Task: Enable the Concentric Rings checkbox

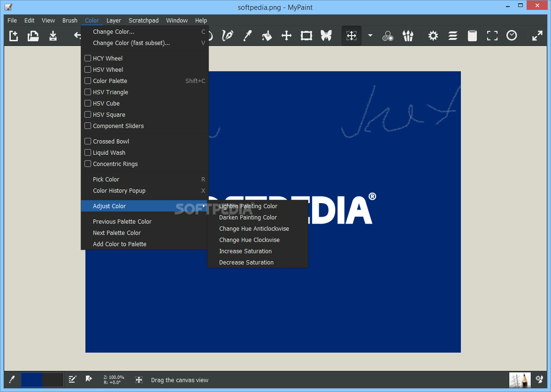Action: [x=88, y=164]
